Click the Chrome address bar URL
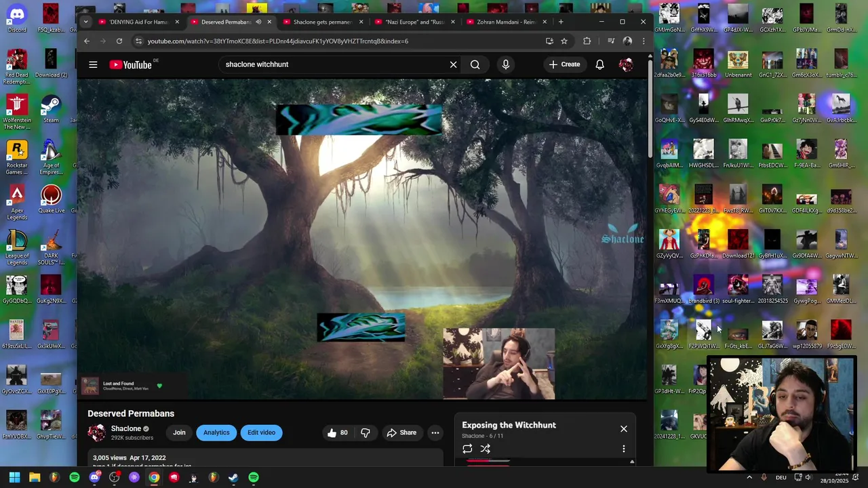 pos(278,41)
